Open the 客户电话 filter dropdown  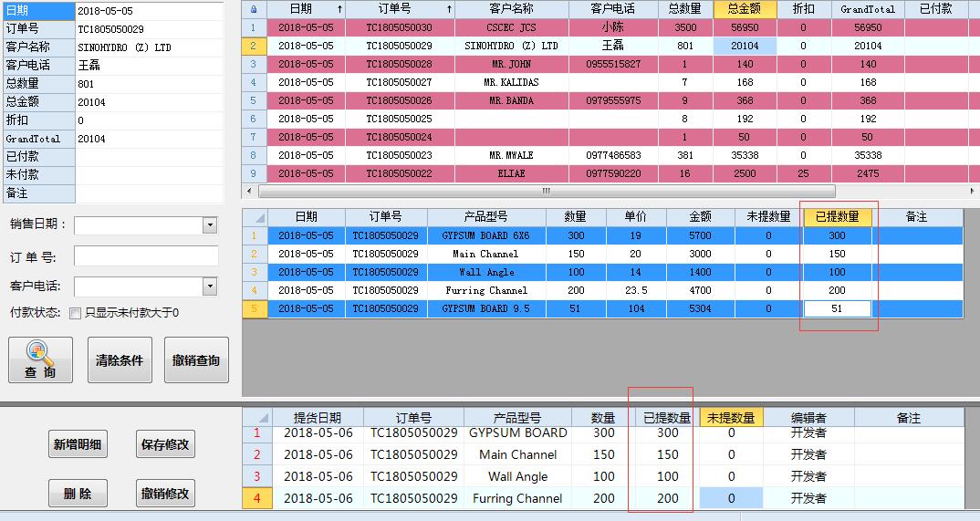click(x=210, y=287)
